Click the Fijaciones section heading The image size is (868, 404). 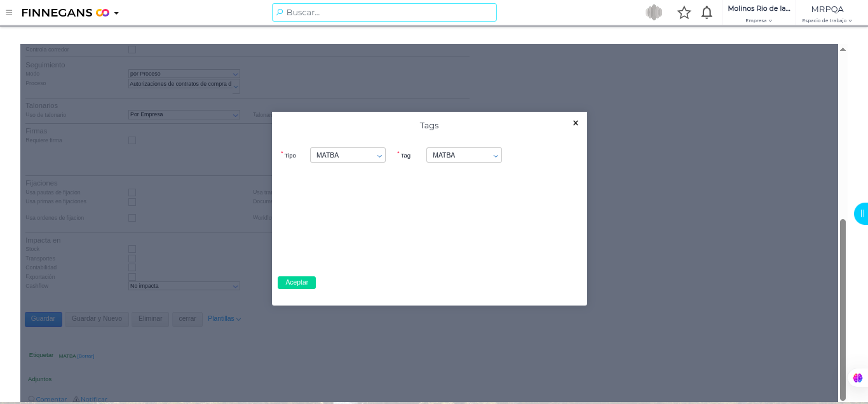pos(41,183)
